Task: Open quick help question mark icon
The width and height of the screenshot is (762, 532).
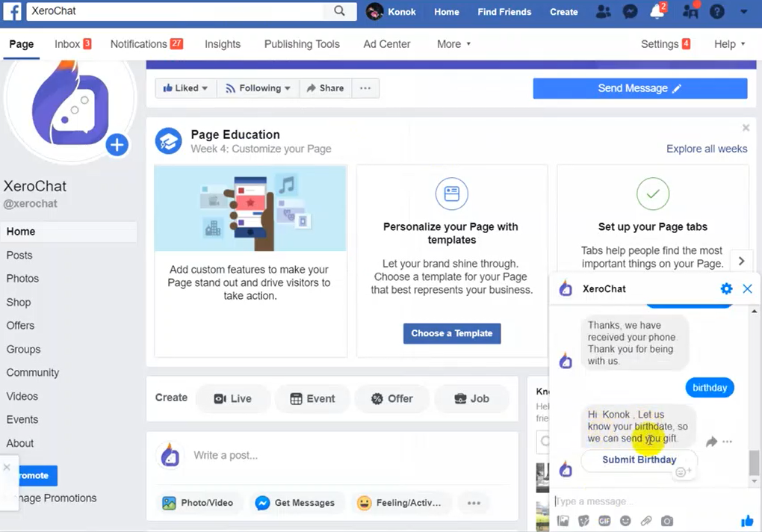Action: [717, 12]
